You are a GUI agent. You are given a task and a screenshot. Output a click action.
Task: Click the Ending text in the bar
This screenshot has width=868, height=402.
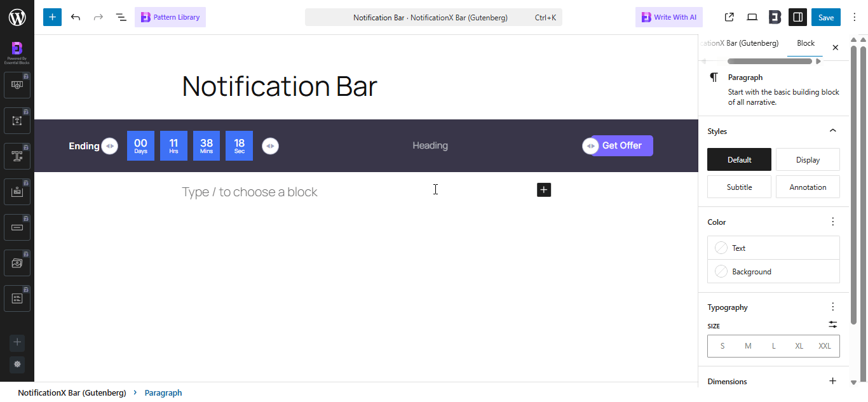[84, 146]
